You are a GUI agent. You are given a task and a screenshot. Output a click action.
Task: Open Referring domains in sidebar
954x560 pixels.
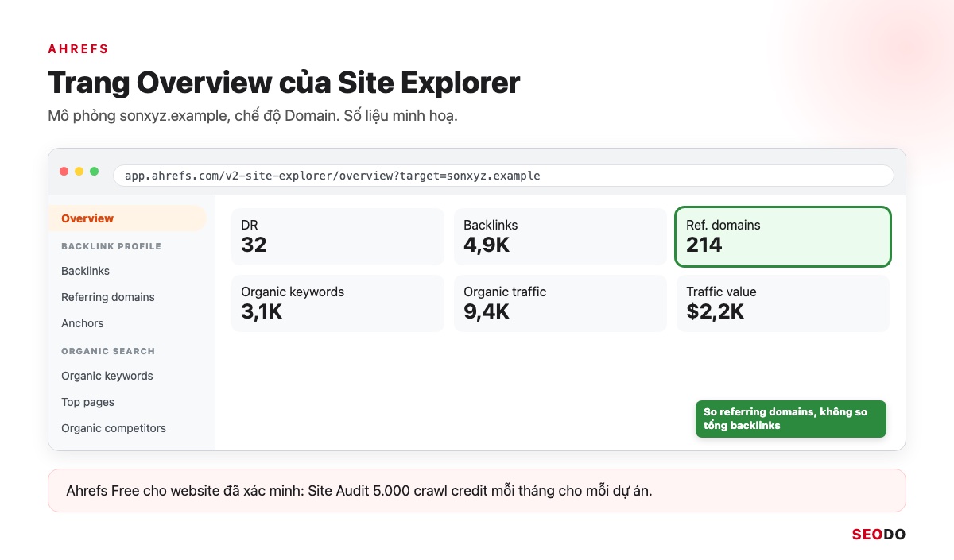pyautogui.click(x=108, y=297)
